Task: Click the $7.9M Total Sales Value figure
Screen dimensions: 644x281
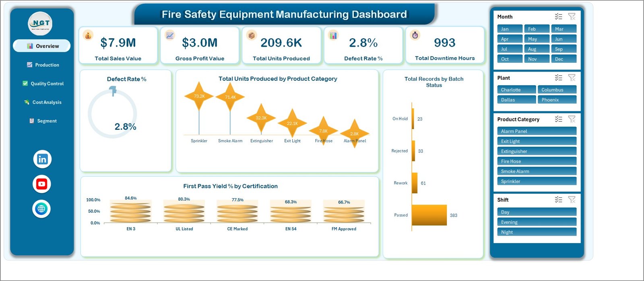Action: [x=118, y=43]
